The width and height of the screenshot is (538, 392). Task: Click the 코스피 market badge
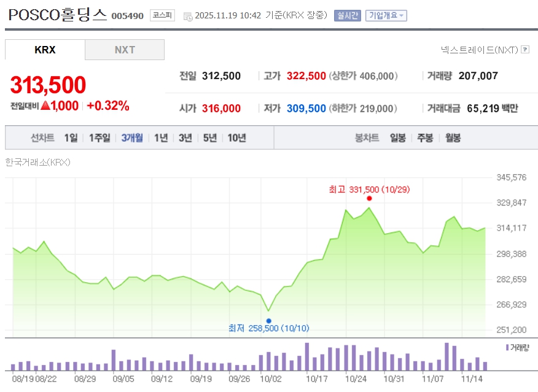coord(163,15)
